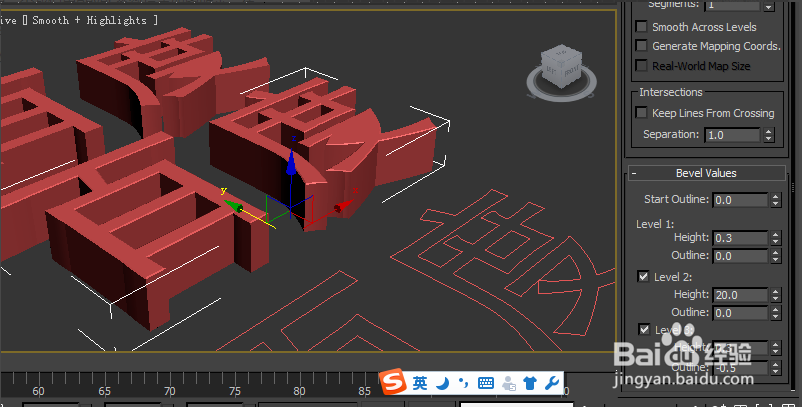
Task: Jump to frame 80 on the timeline
Action: click(299, 391)
